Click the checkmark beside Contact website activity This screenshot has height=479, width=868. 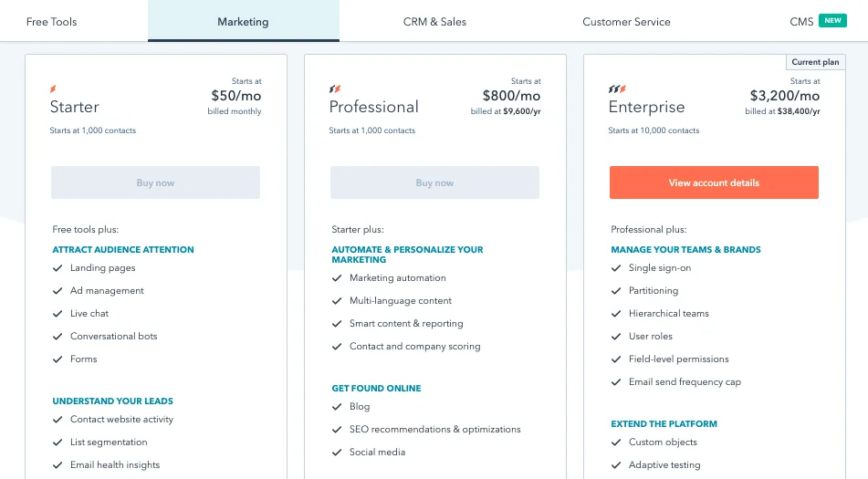pos(58,420)
